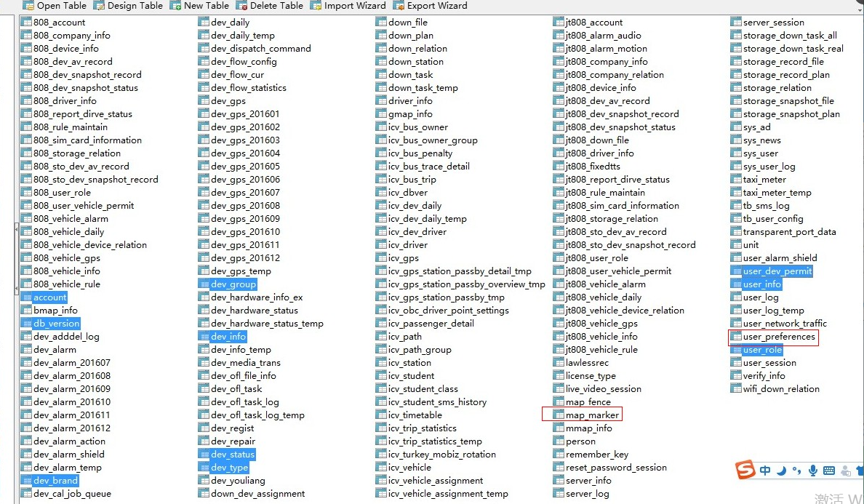The height and width of the screenshot is (504, 864).
Task: Click the Open Table button label
Action: [x=62, y=6]
